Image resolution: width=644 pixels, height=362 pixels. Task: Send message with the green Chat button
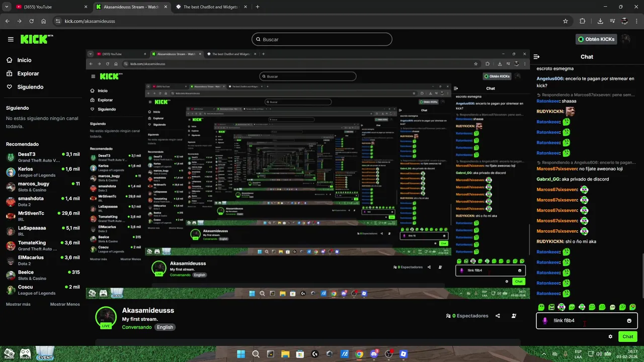click(x=628, y=336)
